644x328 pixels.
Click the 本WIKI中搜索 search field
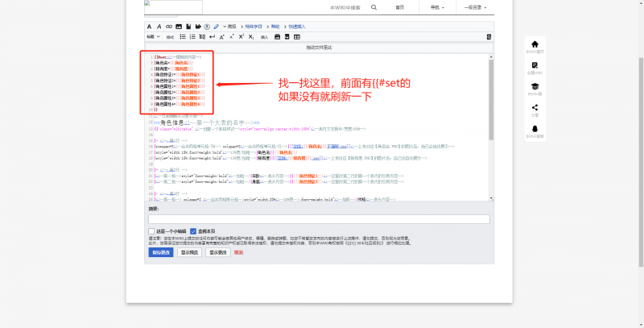click(x=345, y=7)
